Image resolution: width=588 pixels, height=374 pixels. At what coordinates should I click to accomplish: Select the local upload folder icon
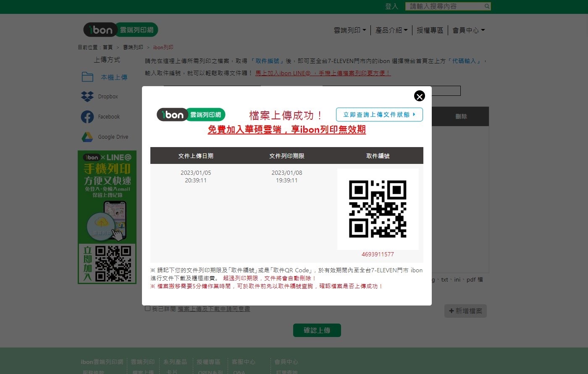coord(87,77)
